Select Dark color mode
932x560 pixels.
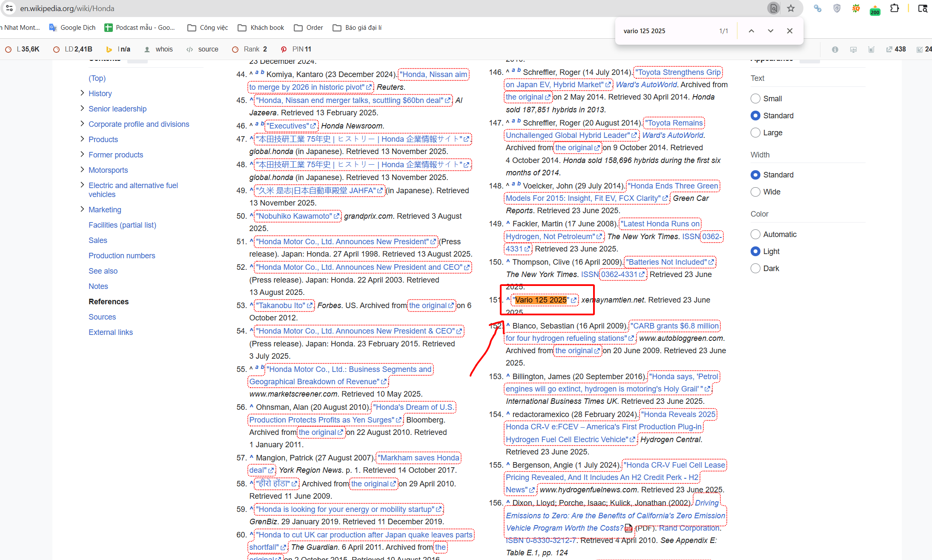(x=755, y=269)
